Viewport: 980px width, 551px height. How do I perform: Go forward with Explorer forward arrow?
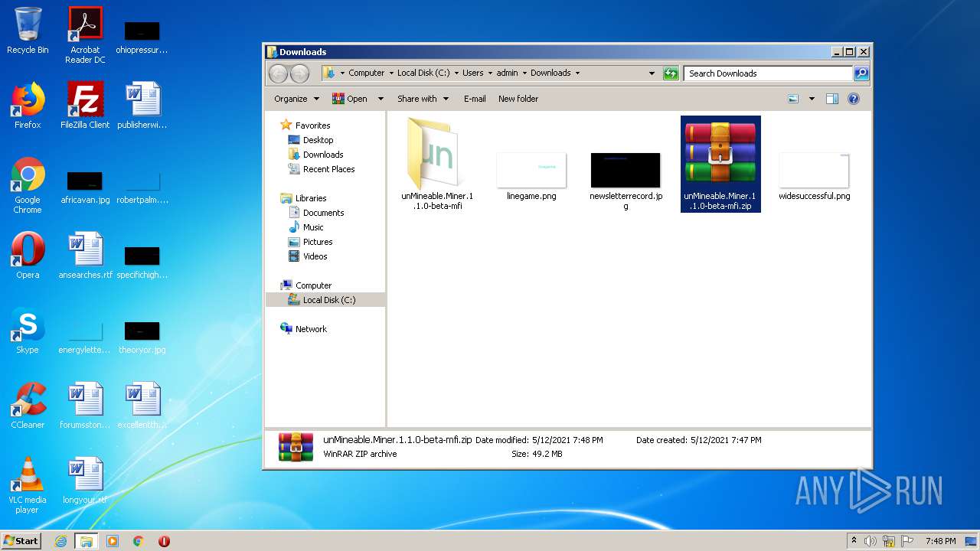point(300,73)
